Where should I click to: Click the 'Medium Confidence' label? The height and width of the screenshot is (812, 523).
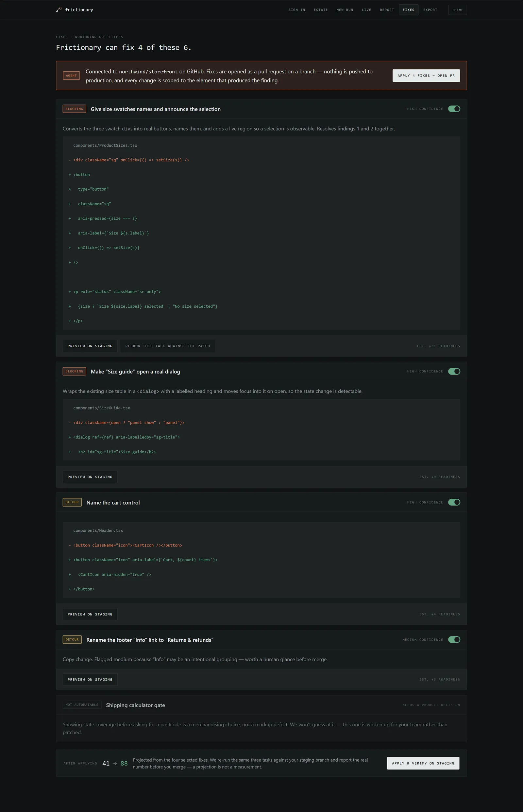pyautogui.click(x=423, y=639)
